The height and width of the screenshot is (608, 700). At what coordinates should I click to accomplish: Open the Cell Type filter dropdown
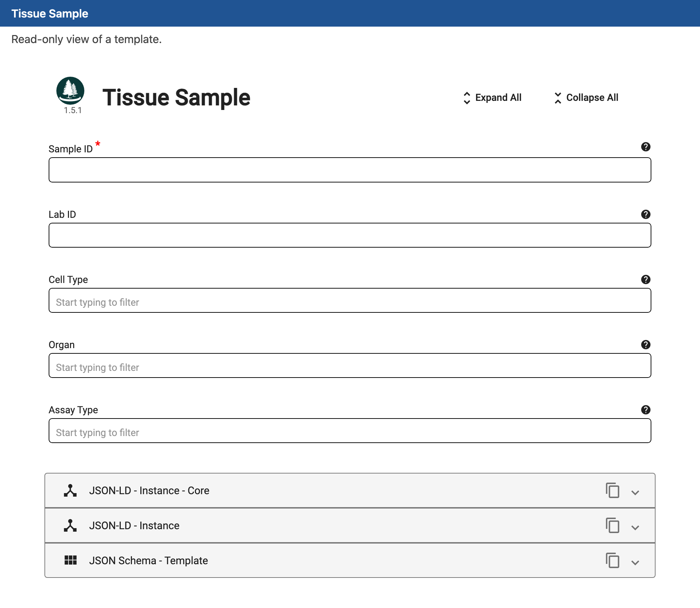pos(350,300)
